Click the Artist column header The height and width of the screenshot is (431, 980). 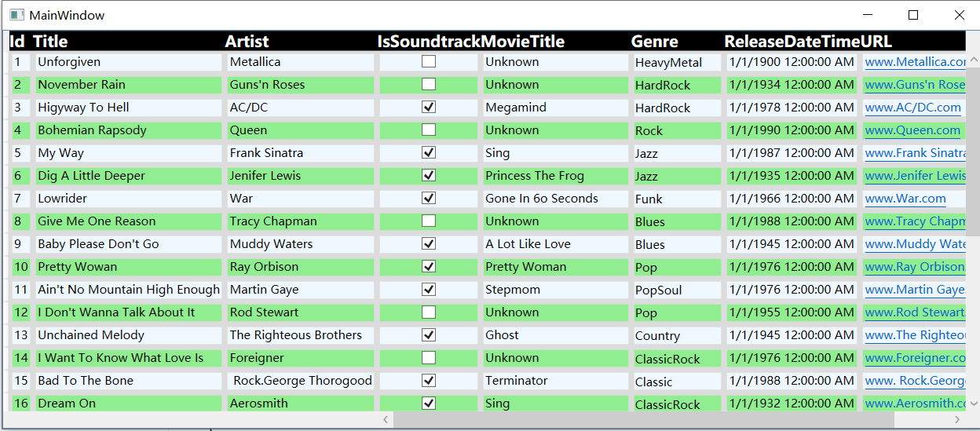[247, 42]
